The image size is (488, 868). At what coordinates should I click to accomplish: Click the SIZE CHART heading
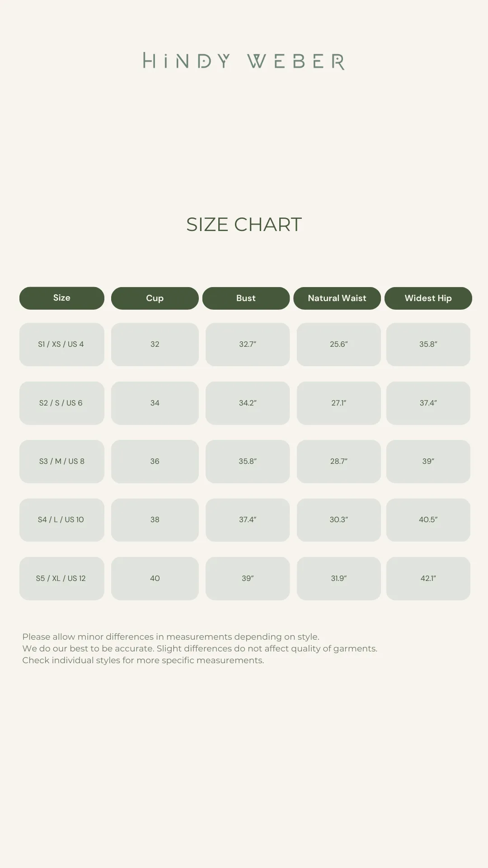[244, 225]
